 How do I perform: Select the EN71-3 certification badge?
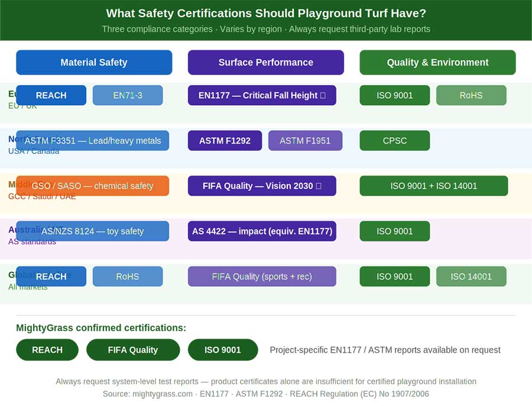(128, 95)
